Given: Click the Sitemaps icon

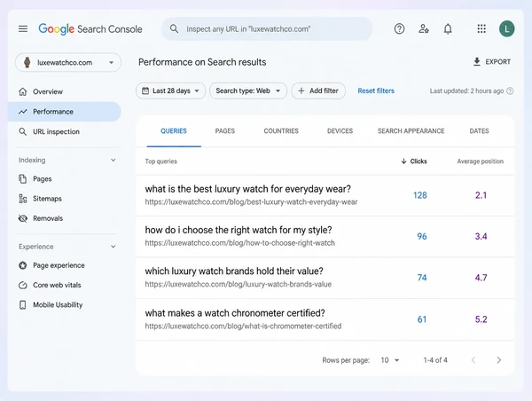Looking at the screenshot, I should tap(23, 199).
